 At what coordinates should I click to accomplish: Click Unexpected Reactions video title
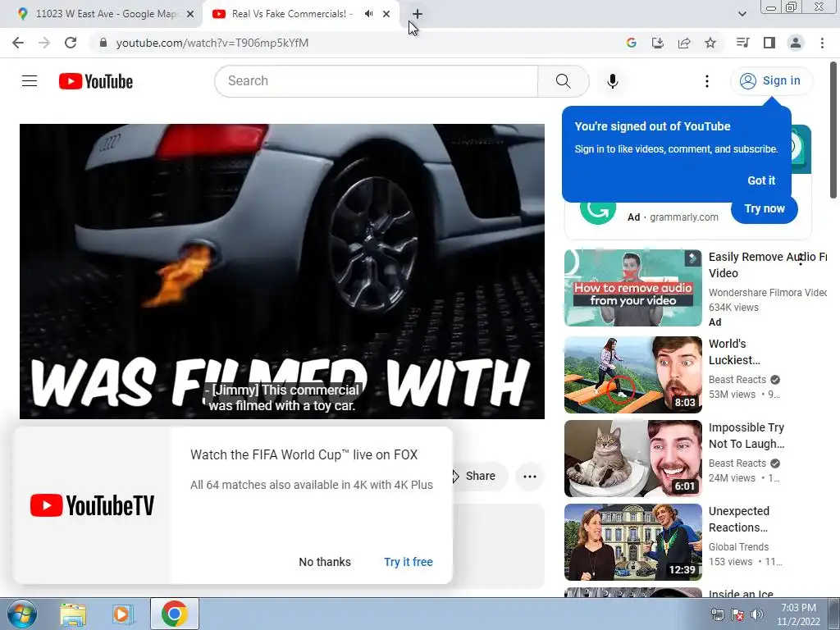(x=739, y=519)
